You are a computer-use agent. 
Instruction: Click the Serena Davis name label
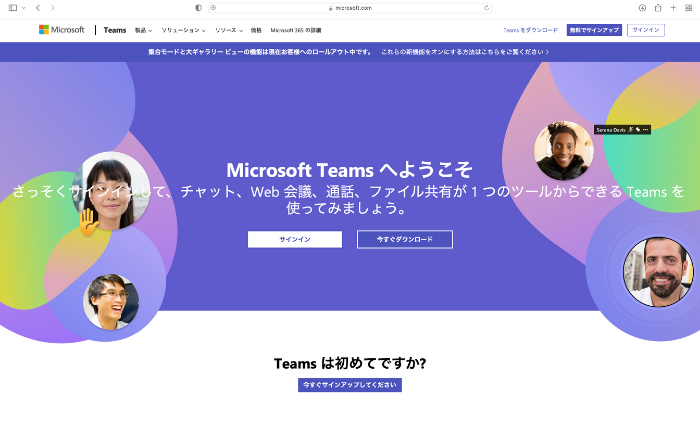pyautogui.click(x=611, y=130)
